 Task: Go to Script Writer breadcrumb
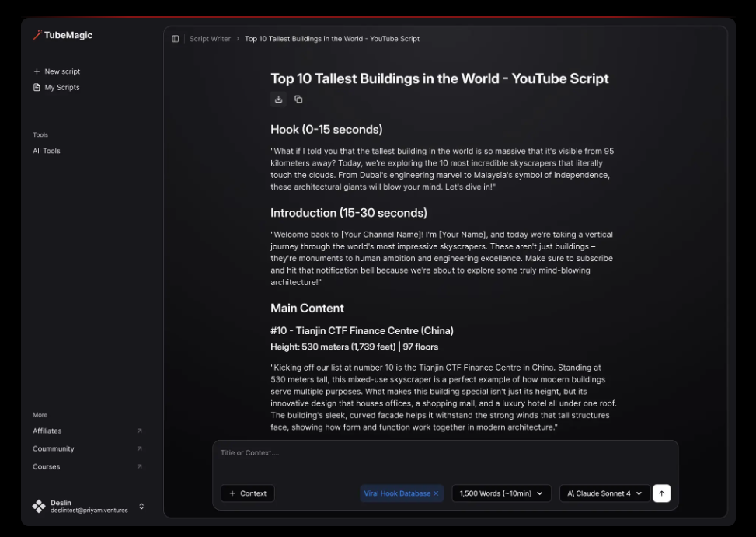coord(210,39)
